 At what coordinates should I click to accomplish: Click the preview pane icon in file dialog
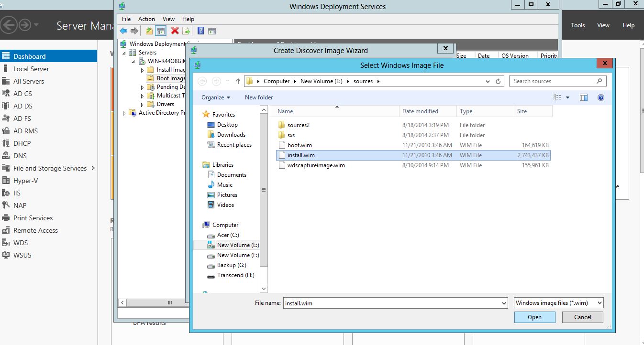coord(584,97)
